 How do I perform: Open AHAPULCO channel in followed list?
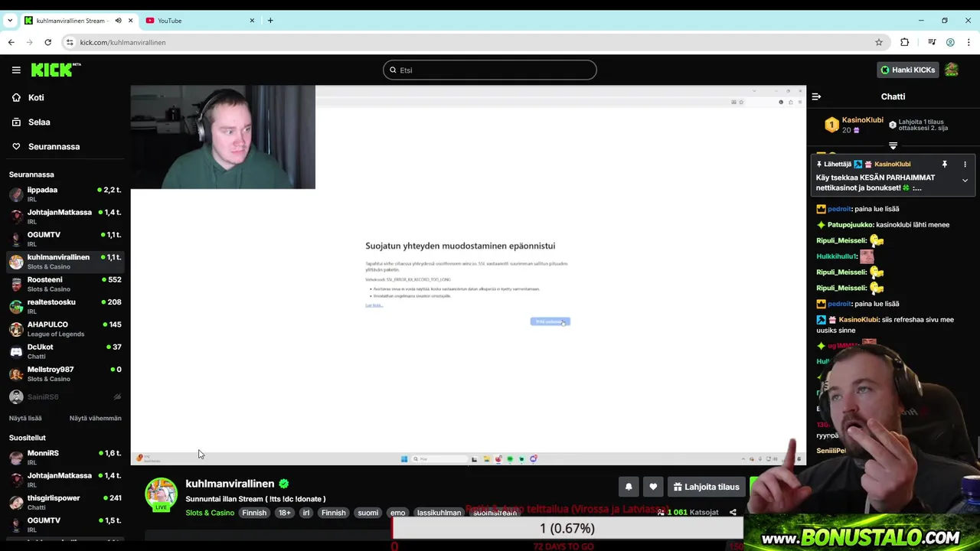pyautogui.click(x=65, y=328)
